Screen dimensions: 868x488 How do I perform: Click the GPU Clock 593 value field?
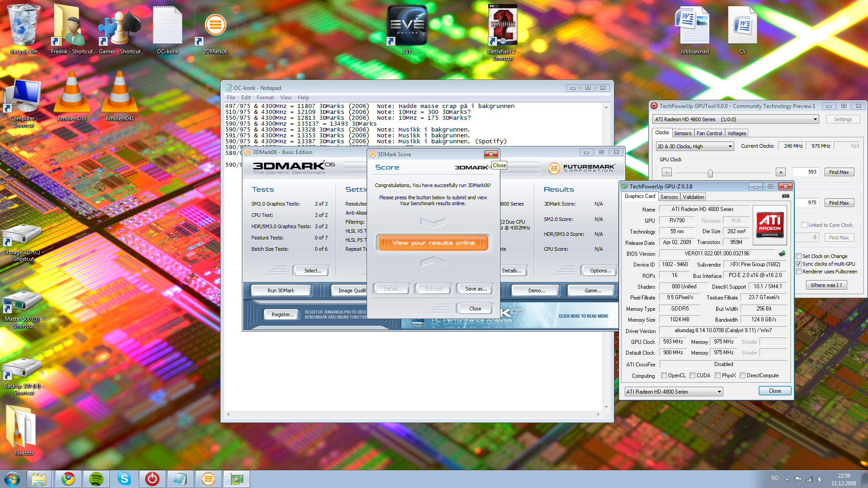(806, 172)
